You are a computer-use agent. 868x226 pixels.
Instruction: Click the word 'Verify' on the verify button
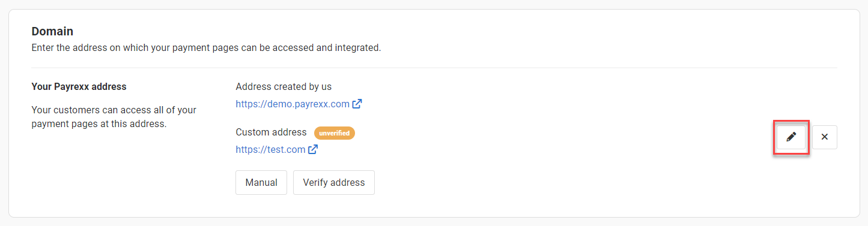pos(317,183)
